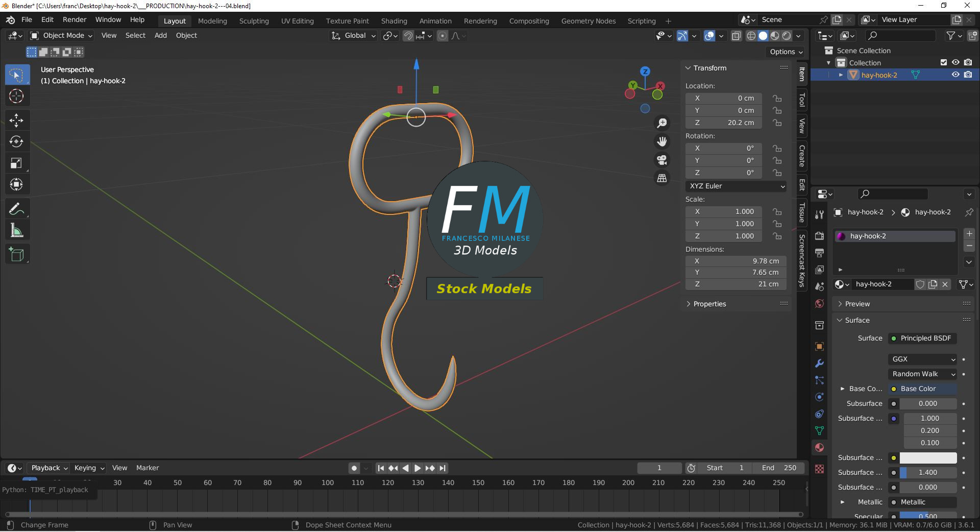
Task: Select the Cursor tool in the left toolbar
Action: pos(16,96)
